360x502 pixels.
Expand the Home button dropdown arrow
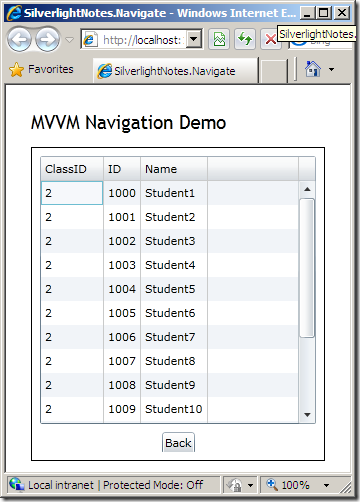tap(331, 70)
